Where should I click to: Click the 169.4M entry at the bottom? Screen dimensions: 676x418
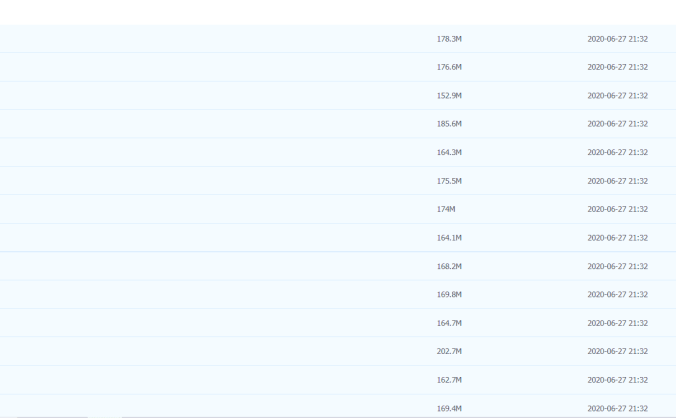coord(449,408)
